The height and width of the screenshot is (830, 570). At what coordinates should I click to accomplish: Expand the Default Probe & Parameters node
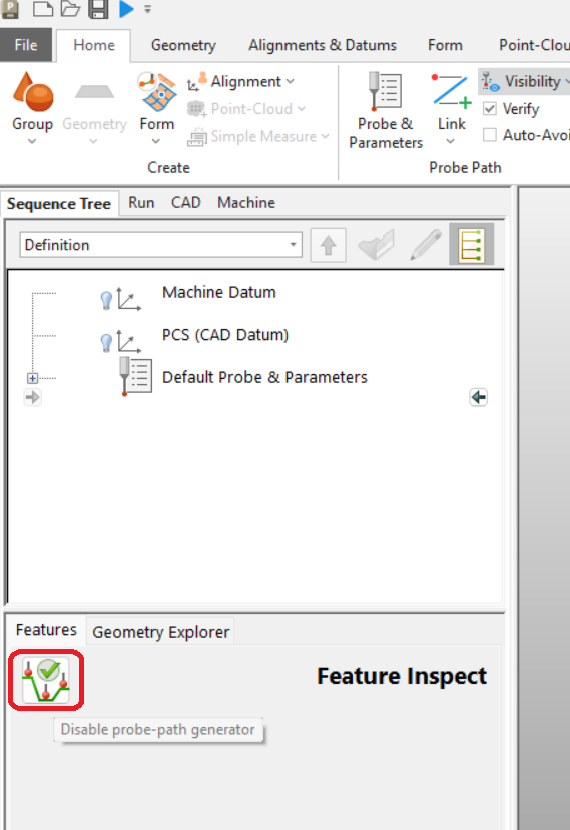pos(32,378)
